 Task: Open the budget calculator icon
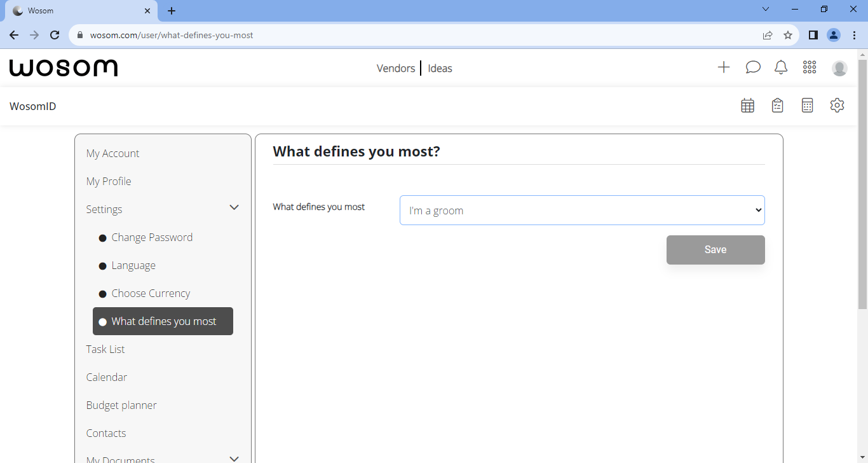point(807,105)
